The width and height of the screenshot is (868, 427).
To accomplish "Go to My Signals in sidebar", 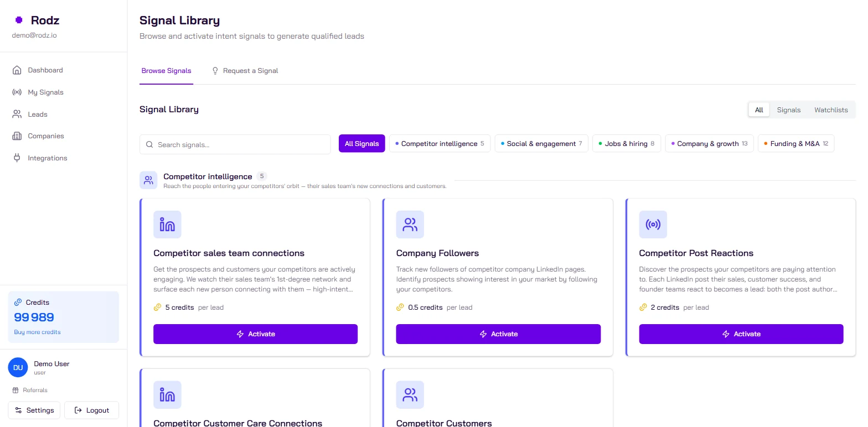I will click(64, 92).
